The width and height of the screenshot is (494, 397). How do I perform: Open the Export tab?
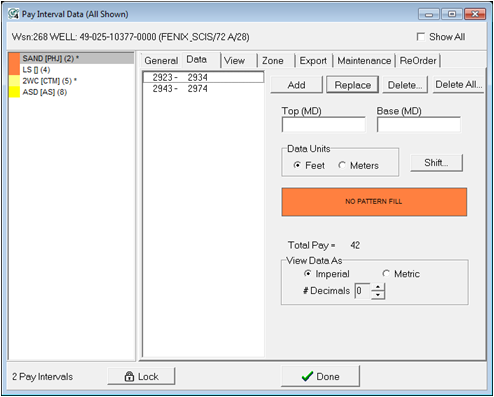313,61
